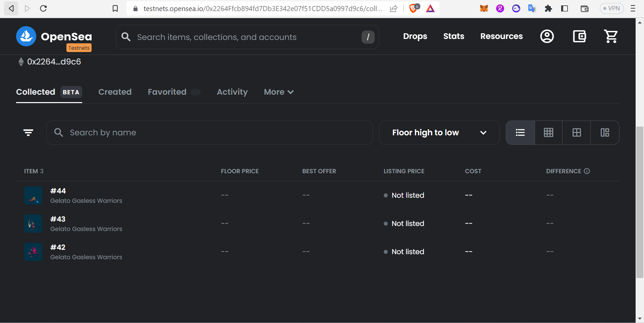Toggle the MetaMask extension in the toolbar

pos(484,8)
